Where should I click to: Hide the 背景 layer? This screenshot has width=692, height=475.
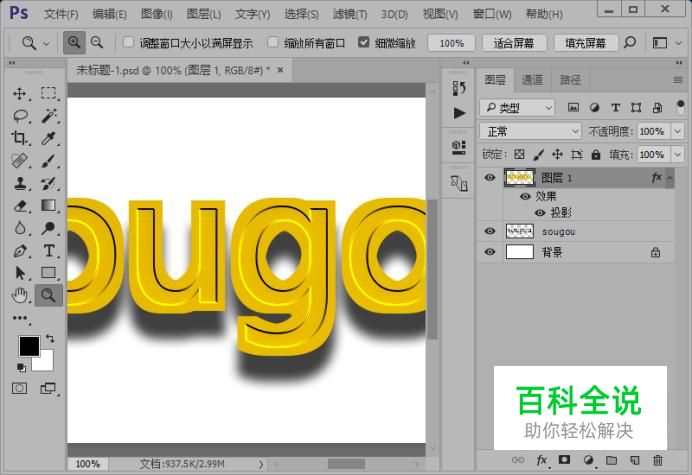coord(489,252)
